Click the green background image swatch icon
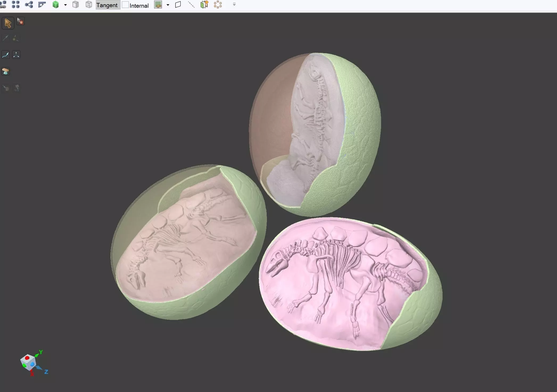Viewport: 557px width, 392px height. [x=158, y=5]
